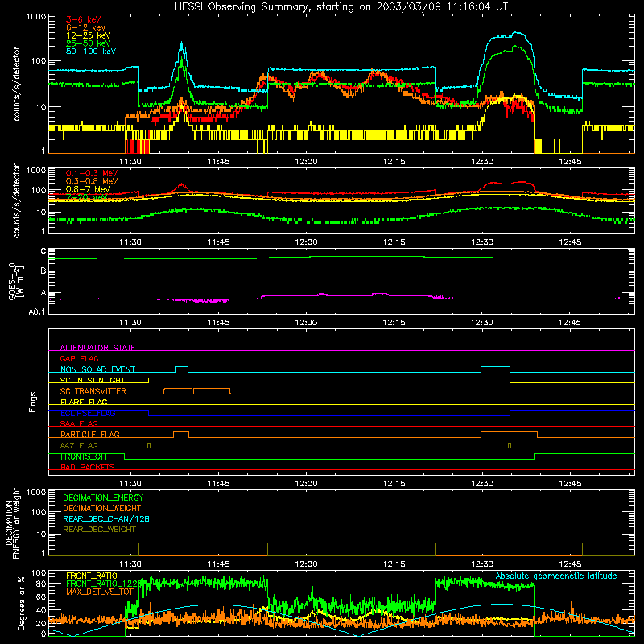
Task: Click the 12:30 tick under the MeV panel
Action: coord(482,242)
